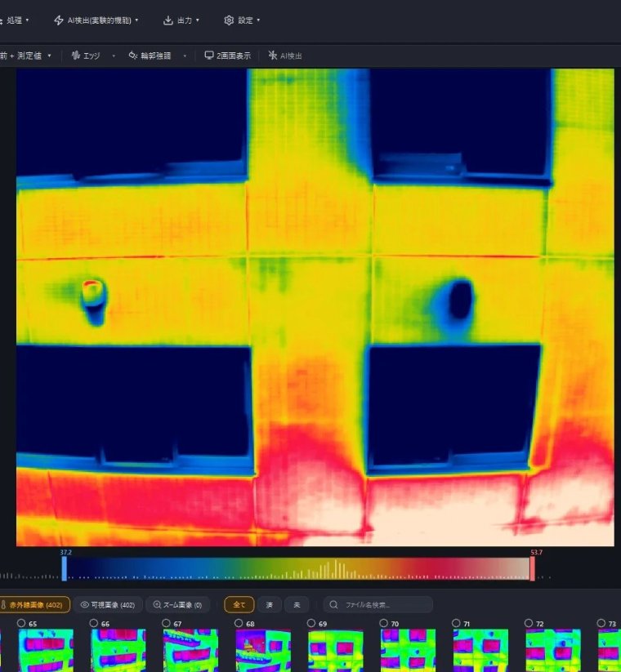
Task: Open thumbnail image 66
Action: point(118,651)
